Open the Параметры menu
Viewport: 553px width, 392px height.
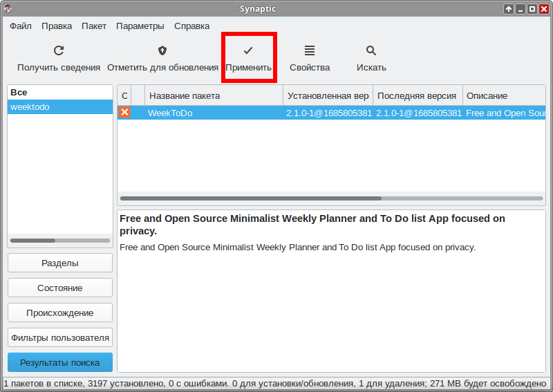click(x=140, y=26)
